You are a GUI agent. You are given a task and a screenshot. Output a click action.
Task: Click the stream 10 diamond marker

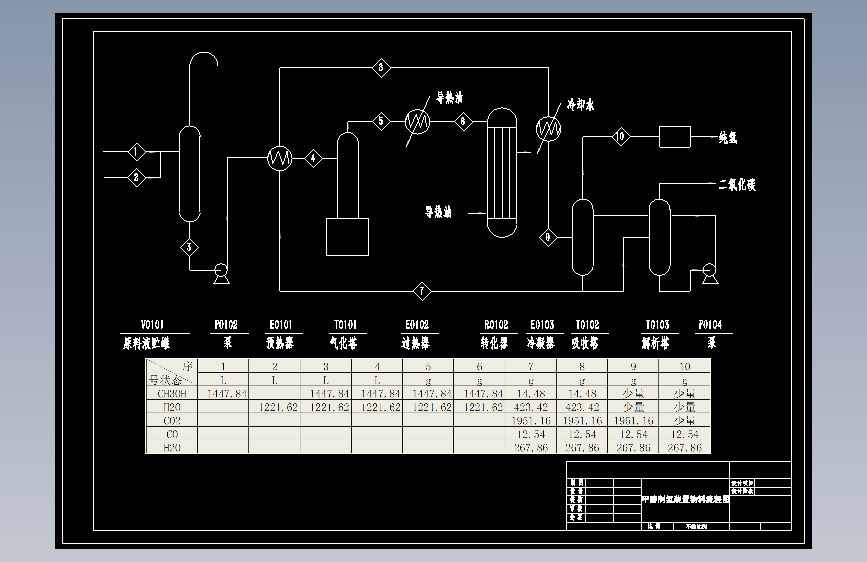621,136
